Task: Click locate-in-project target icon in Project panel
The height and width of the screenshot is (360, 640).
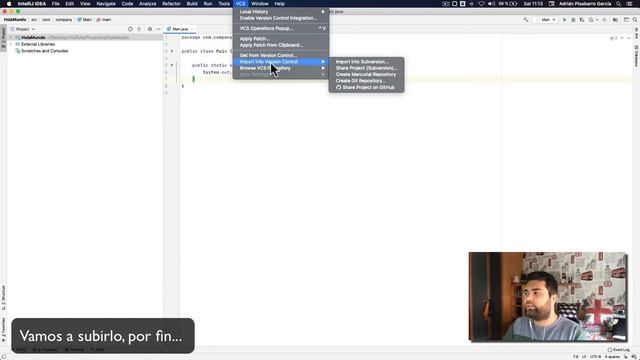Action: tap(130, 29)
